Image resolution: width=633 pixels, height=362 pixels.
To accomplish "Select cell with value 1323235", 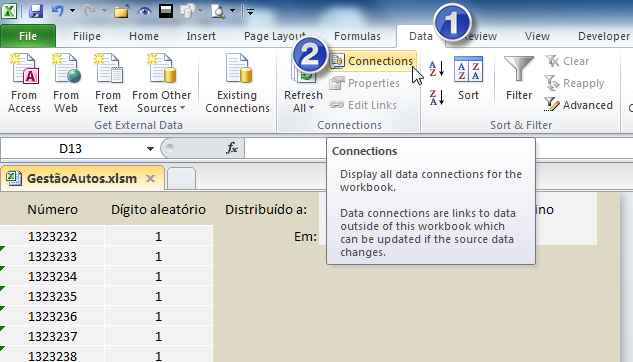I will click(x=52, y=297).
